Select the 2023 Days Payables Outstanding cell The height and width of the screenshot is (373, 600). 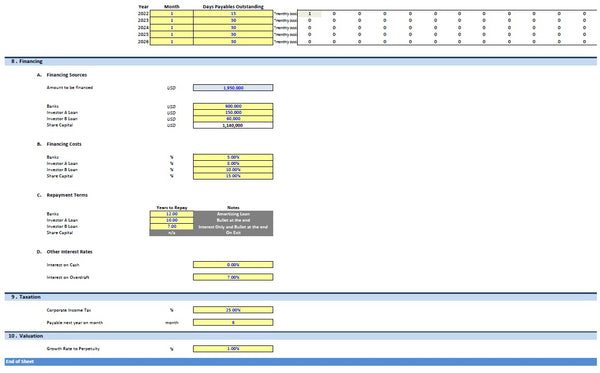233,21
